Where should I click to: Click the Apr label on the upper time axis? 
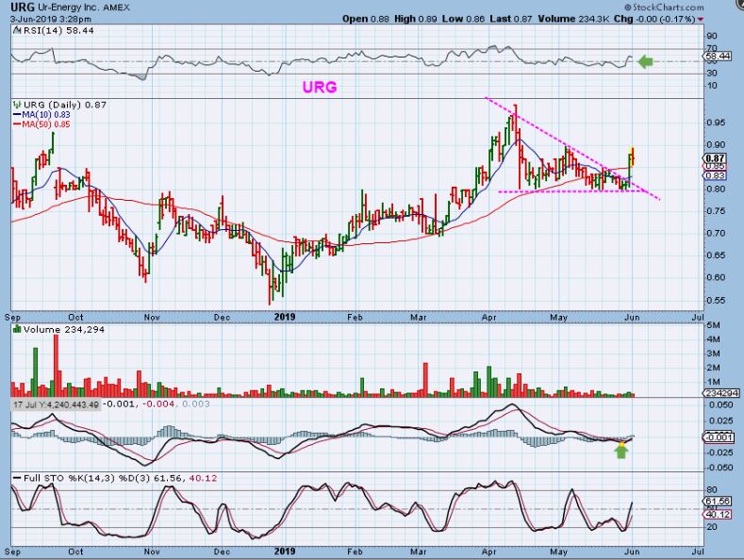[x=491, y=318]
